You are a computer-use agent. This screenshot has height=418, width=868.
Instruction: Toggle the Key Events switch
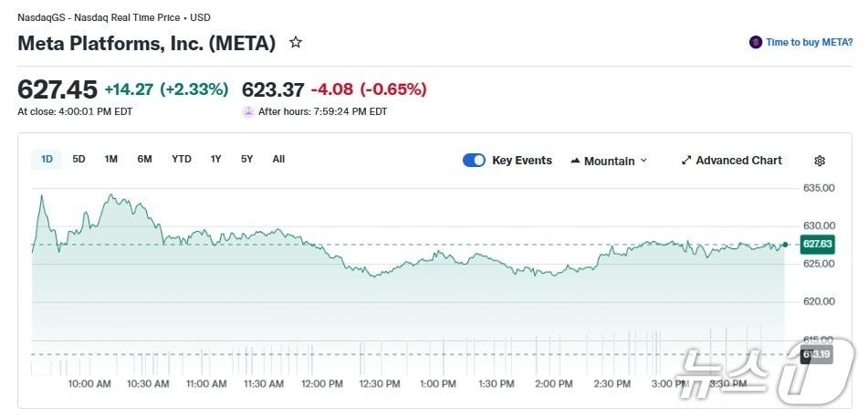pos(474,161)
